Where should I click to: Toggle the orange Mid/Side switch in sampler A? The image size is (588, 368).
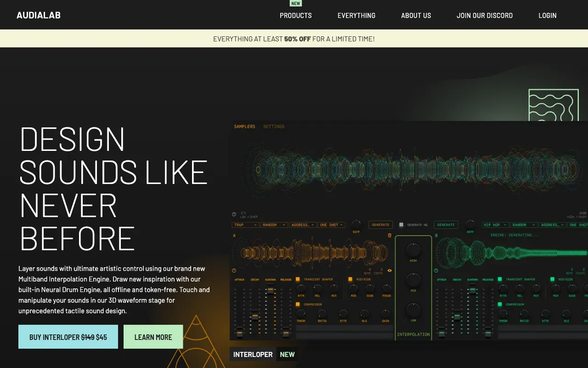click(x=350, y=279)
